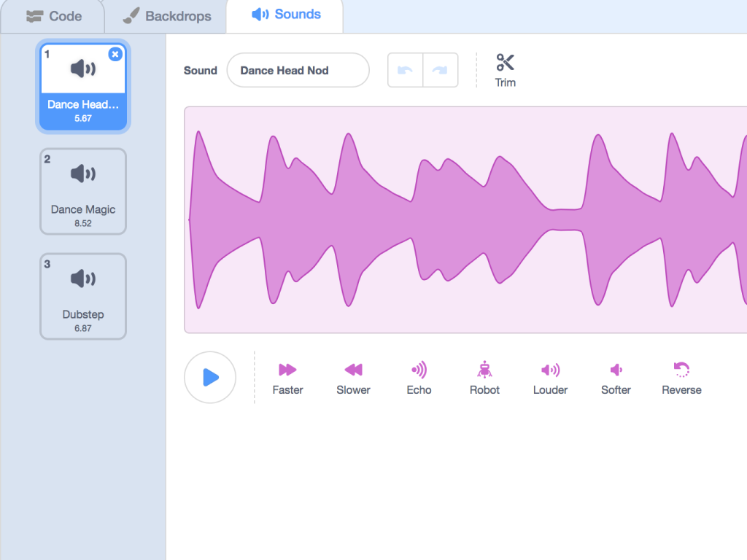Activate the Trim scissors tool
This screenshot has width=747, height=560.
pyautogui.click(x=506, y=71)
